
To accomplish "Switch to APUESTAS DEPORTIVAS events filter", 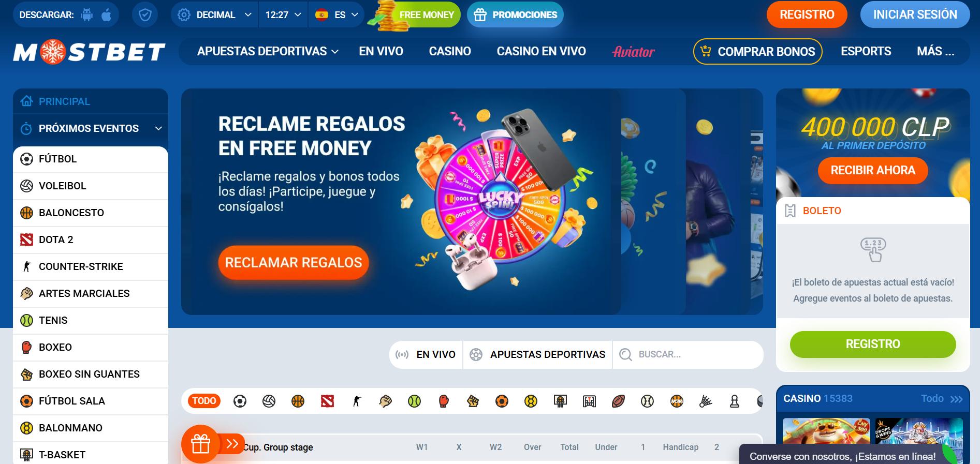I will tap(537, 354).
